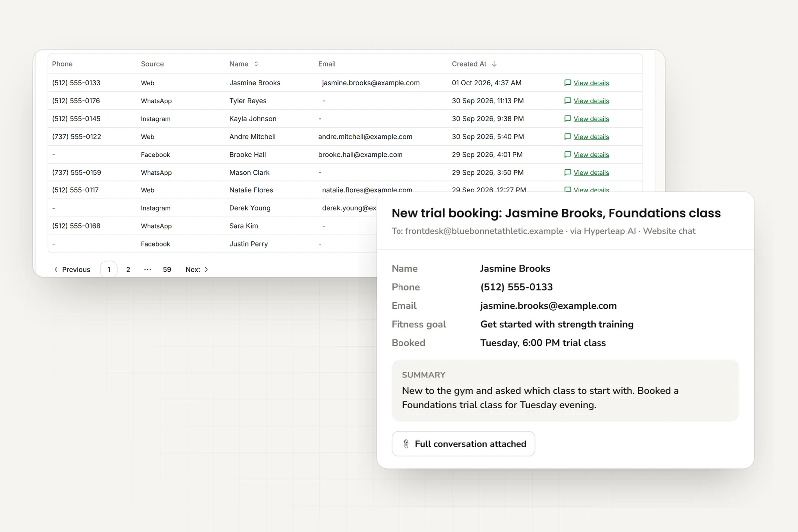
Task: Toggle the Created At sort arrow
Action: 494,64
